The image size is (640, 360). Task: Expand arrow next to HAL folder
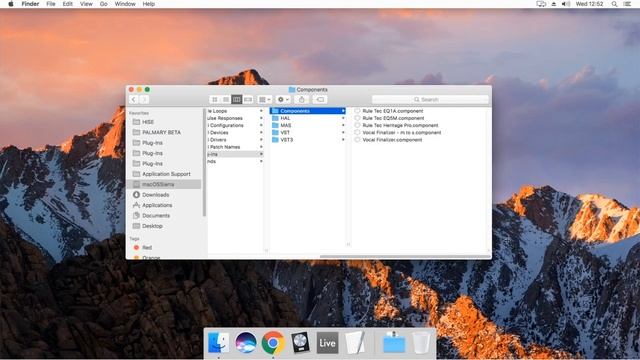[x=343, y=118]
